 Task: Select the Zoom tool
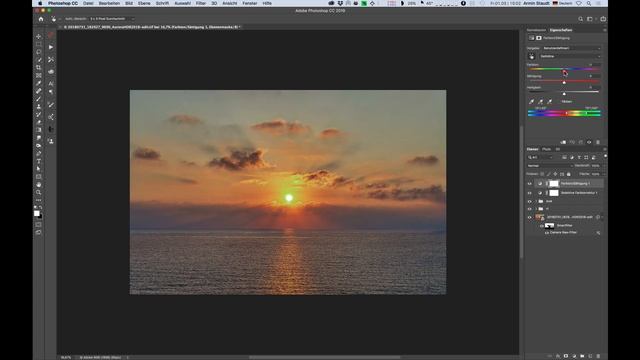[39, 192]
